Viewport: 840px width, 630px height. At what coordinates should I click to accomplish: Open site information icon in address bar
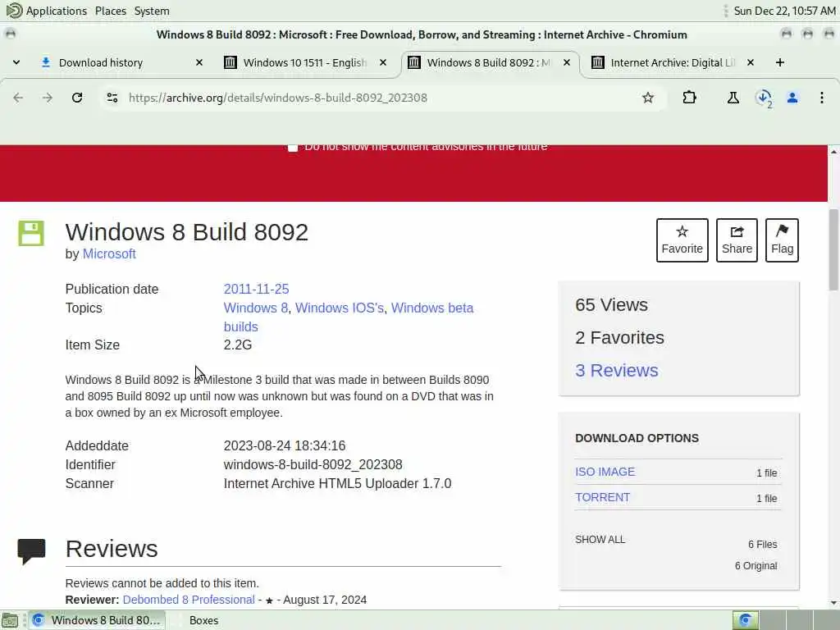click(112, 98)
